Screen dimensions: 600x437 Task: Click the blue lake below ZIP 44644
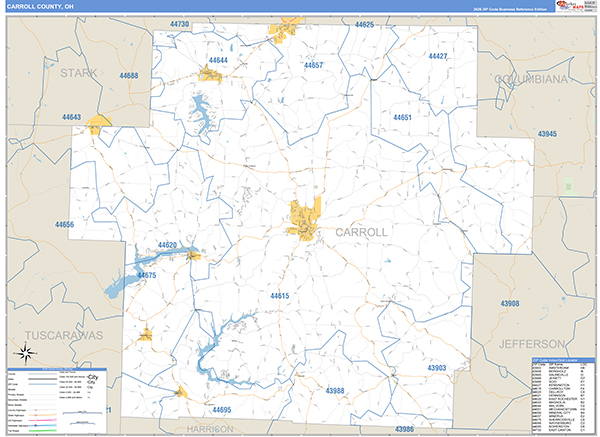(202, 113)
